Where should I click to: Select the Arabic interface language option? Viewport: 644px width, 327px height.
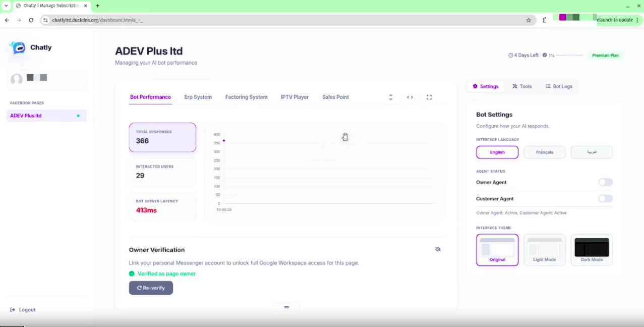tap(592, 152)
